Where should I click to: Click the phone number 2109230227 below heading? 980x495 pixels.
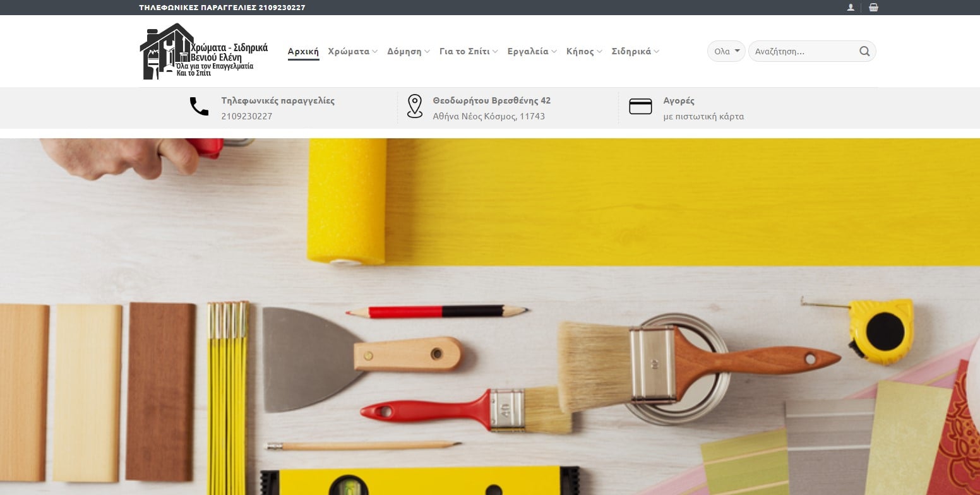point(247,116)
